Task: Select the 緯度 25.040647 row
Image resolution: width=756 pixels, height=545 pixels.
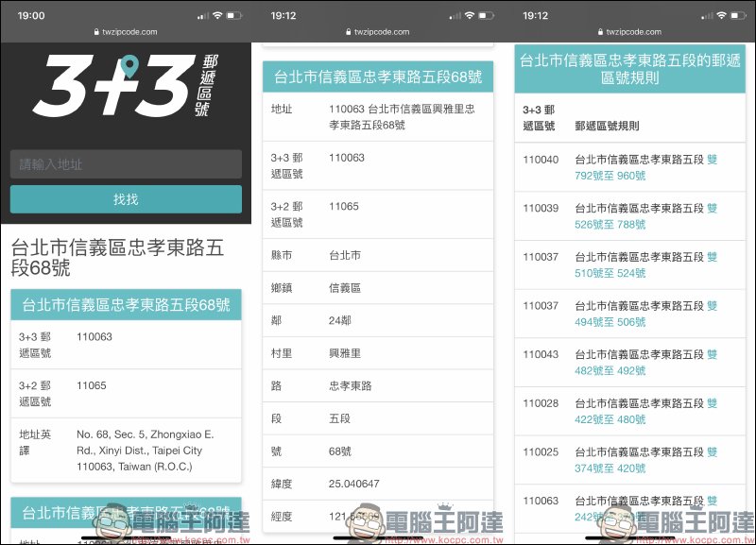Action: 377,484
